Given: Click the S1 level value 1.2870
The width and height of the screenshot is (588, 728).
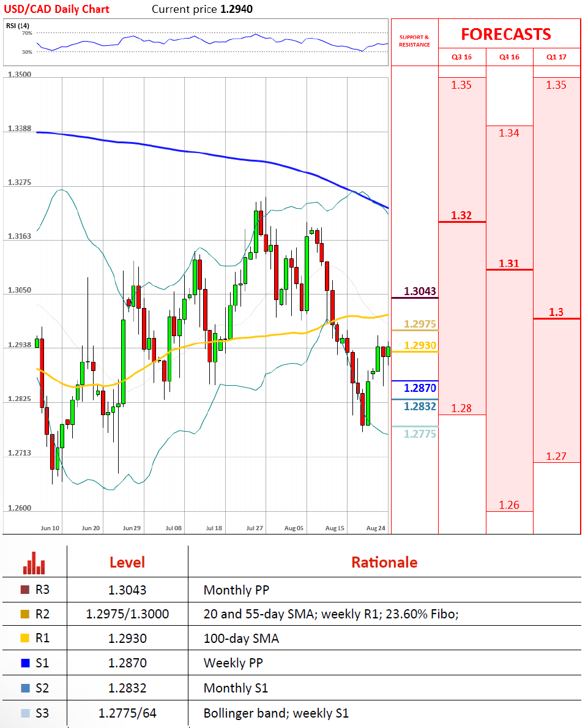Looking at the screenshot, I should pos(127,663).
